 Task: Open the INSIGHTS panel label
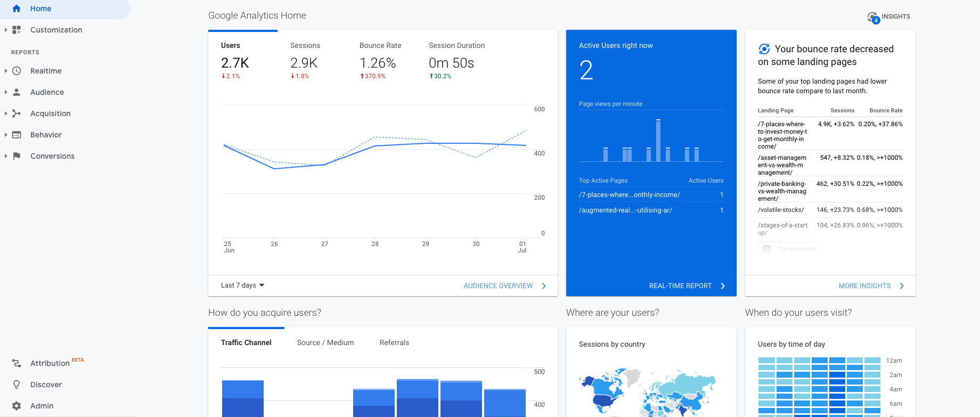896,17
